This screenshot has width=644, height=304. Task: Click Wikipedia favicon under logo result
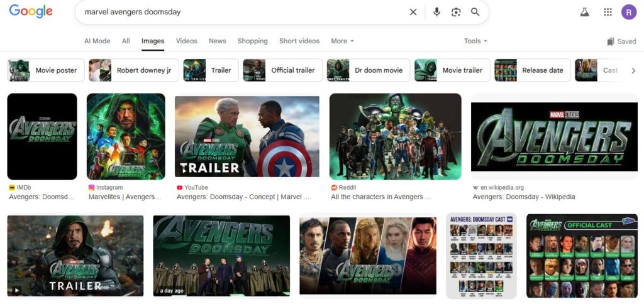click(x=475, y=187)
